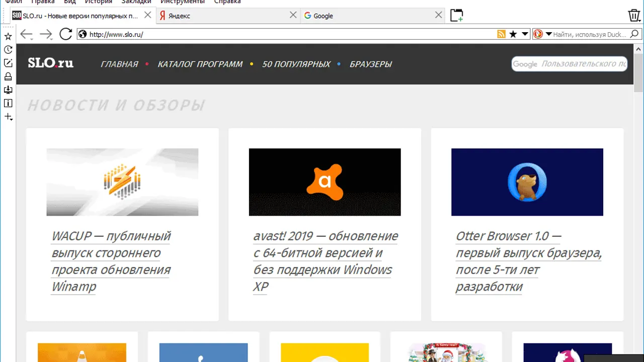Close the Google tab
The width and height of the screenshot is (644, 362).
point(439,15)
